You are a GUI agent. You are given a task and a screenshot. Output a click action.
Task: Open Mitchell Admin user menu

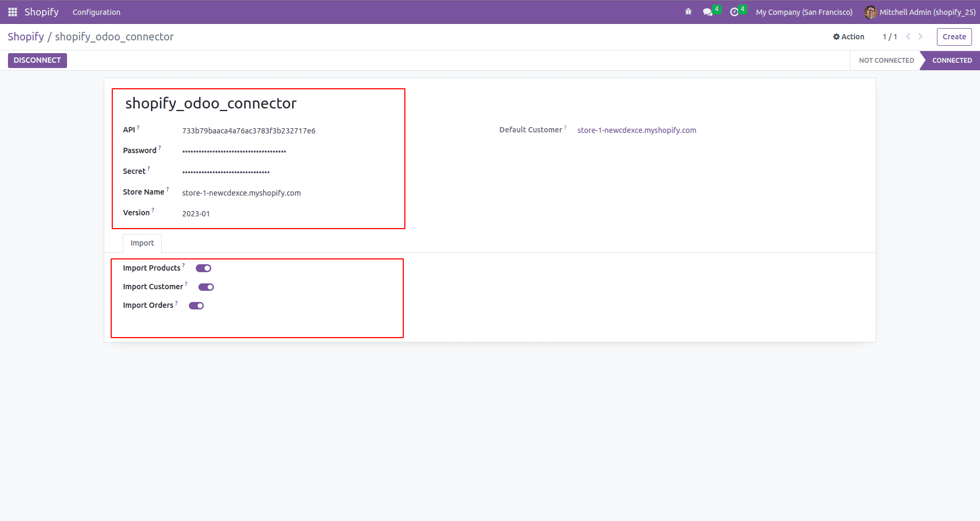[921, 12]
